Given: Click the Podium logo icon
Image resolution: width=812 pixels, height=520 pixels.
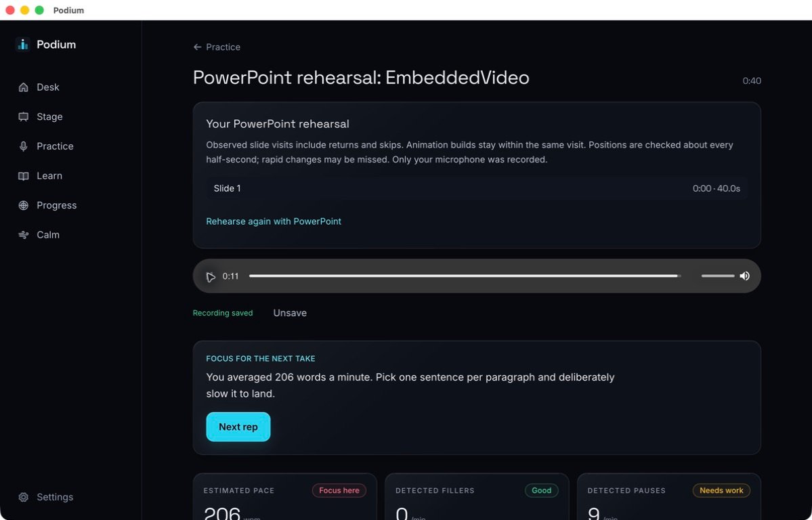Looking at the screenshot, I should click(x=22, y=45).
